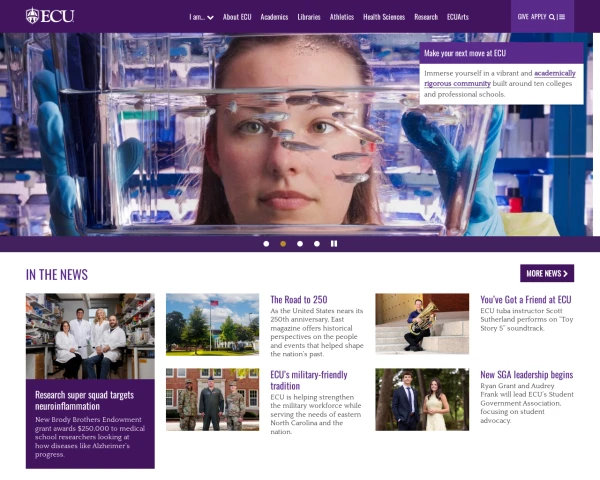
Task: Open the Academics menu item
Action: tap(274, 17)
